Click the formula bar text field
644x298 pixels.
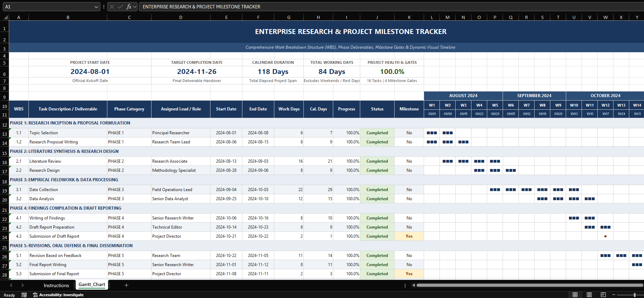(391, 7)
